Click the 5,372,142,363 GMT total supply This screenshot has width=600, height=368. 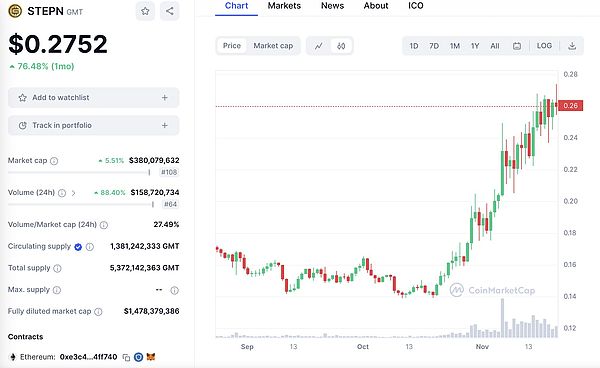coord(145,268)
